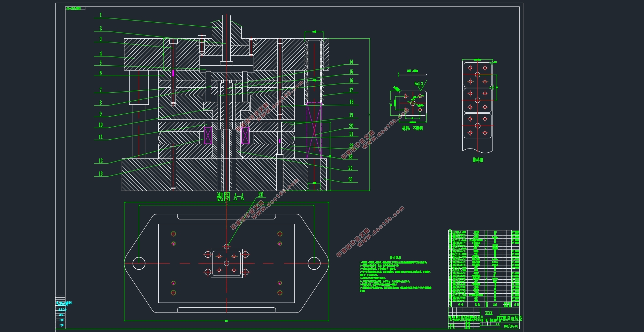Click the "视图 A-A" view label

[230, 197]
